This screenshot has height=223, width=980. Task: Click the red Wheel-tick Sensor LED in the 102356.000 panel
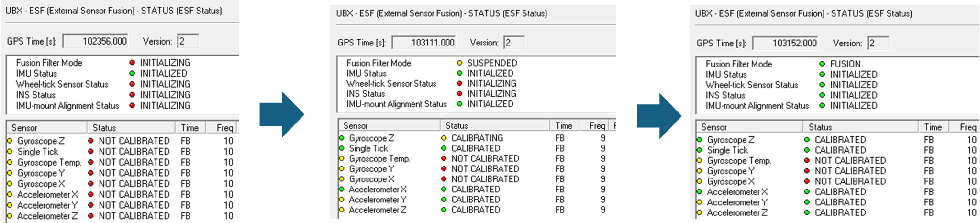[x=132, y=84]
